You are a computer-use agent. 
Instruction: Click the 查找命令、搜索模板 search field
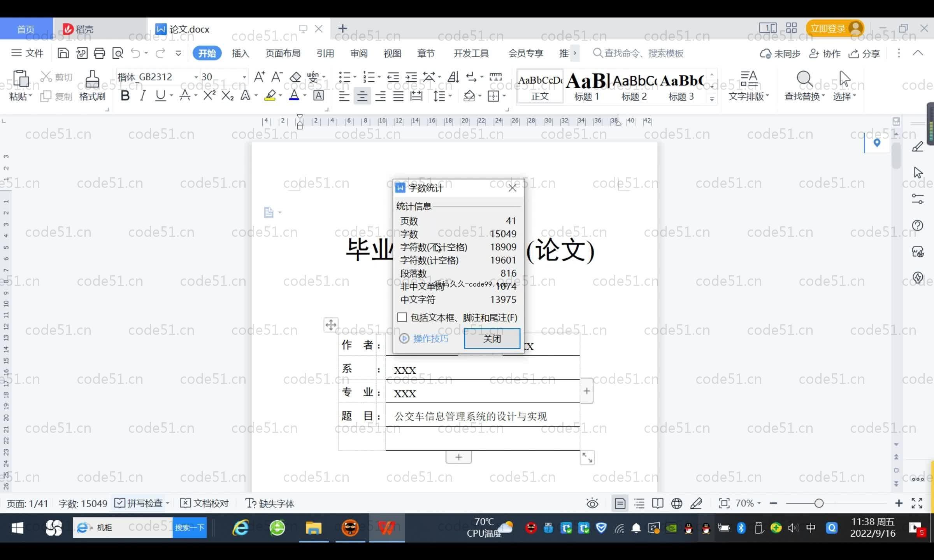tap(639, 53)
